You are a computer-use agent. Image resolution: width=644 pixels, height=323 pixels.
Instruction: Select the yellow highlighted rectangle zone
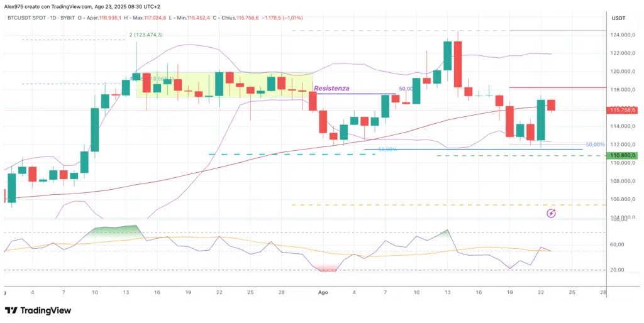(x=224, y=85)
